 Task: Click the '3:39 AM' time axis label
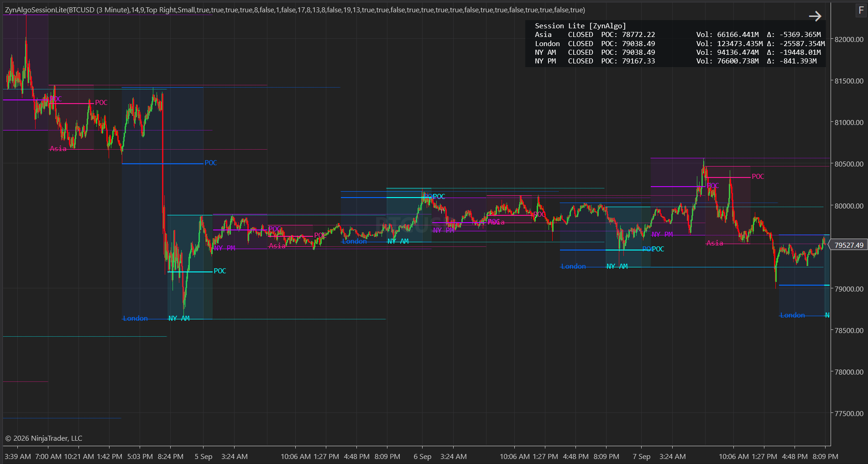[18, 457]
